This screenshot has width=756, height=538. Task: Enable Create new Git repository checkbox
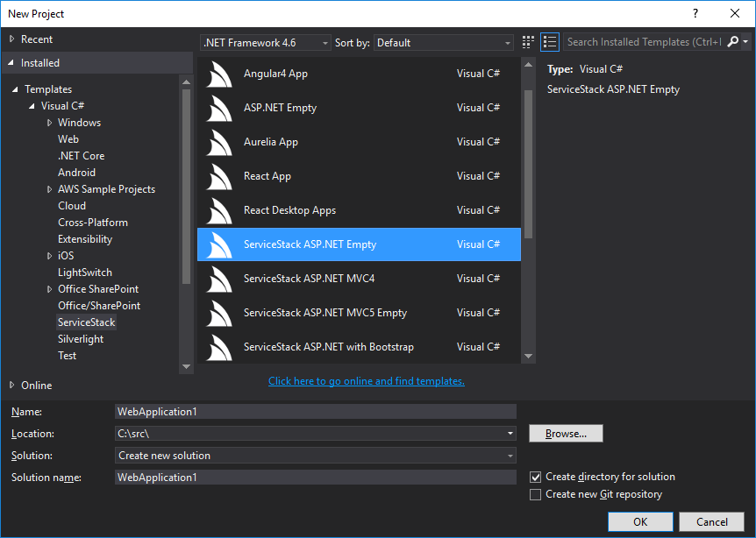535,495
